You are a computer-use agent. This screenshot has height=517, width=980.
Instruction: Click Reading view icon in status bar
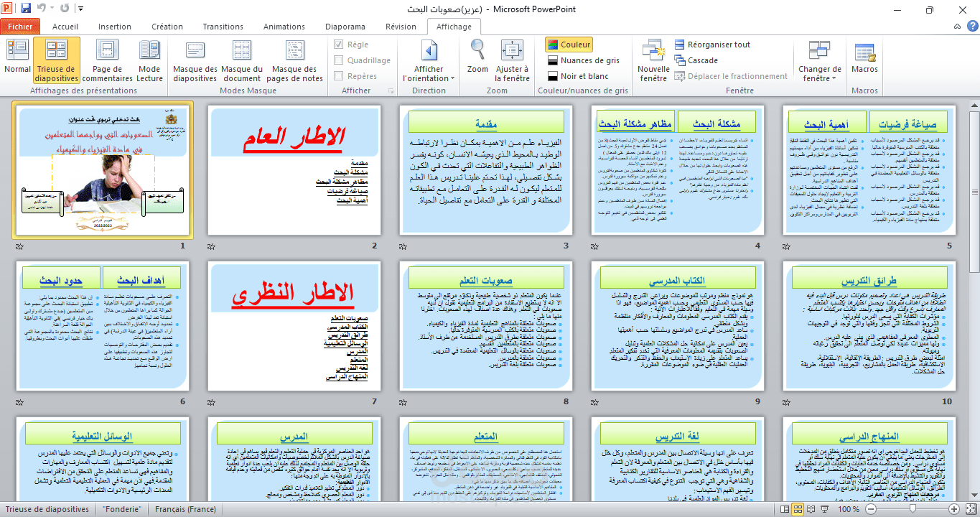click(x=810, y=509)
